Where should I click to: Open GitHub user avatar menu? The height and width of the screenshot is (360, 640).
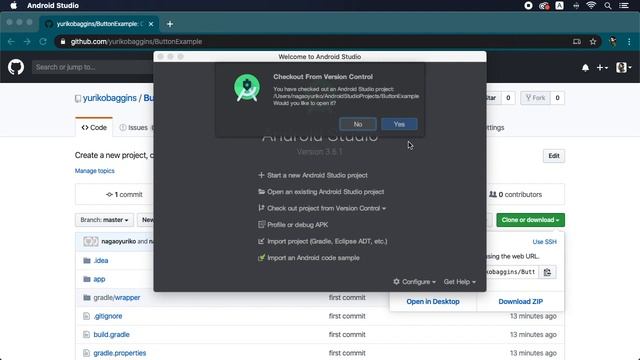624,67
